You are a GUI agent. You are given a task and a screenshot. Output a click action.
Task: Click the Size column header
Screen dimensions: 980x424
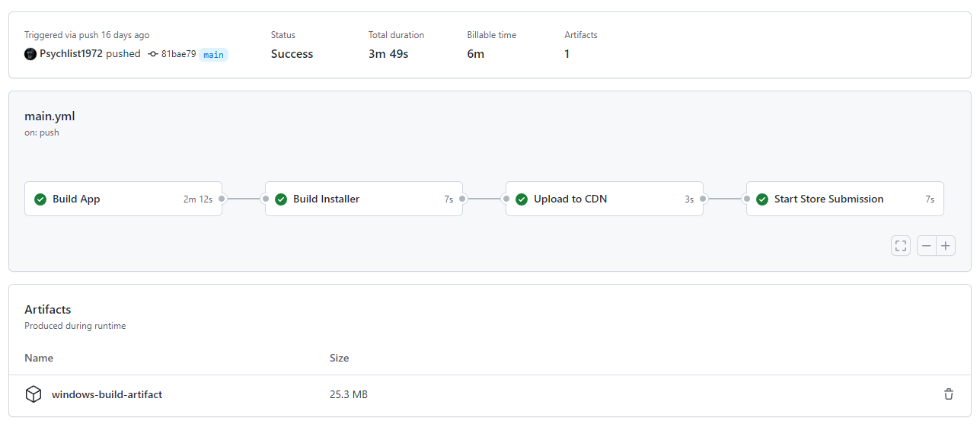tap(340, 358)
